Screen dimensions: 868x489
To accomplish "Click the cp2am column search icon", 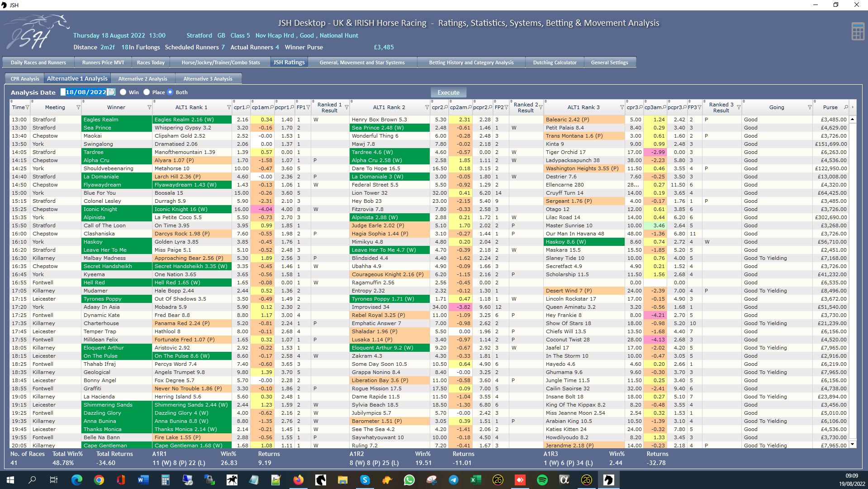I will coord(470,107).
